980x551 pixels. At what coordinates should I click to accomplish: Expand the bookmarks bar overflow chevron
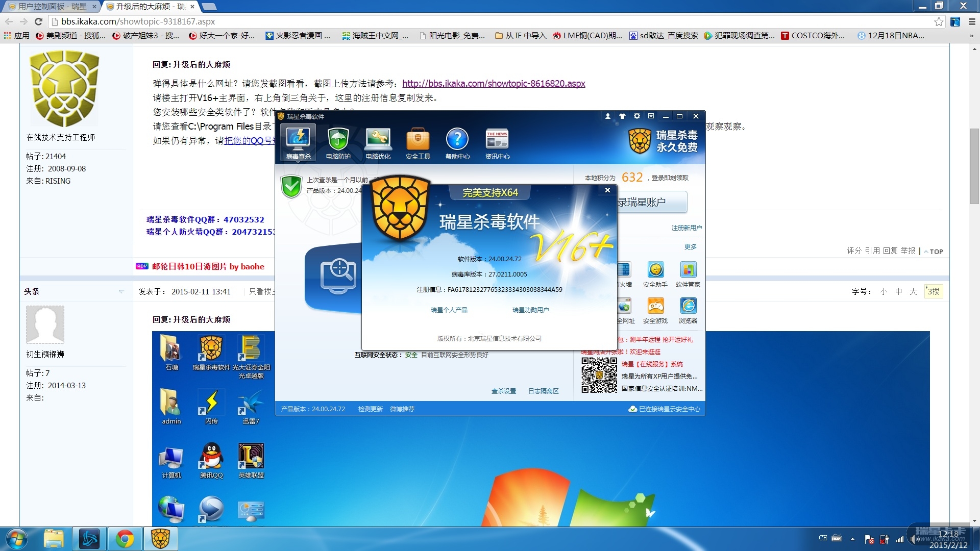tap(971, 36)
